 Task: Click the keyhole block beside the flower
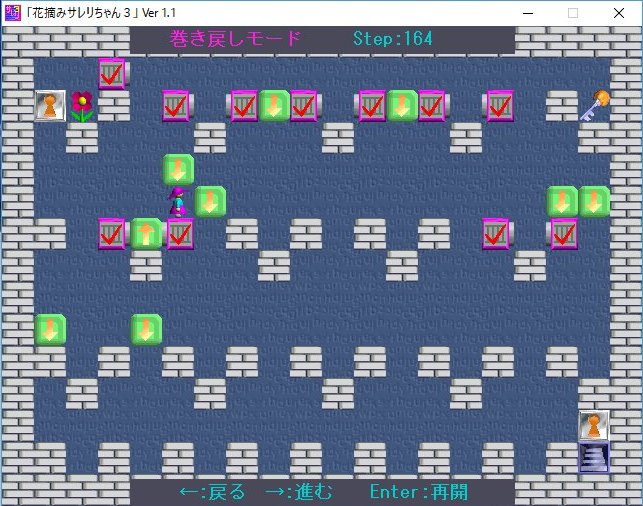[x=50, y=105]
